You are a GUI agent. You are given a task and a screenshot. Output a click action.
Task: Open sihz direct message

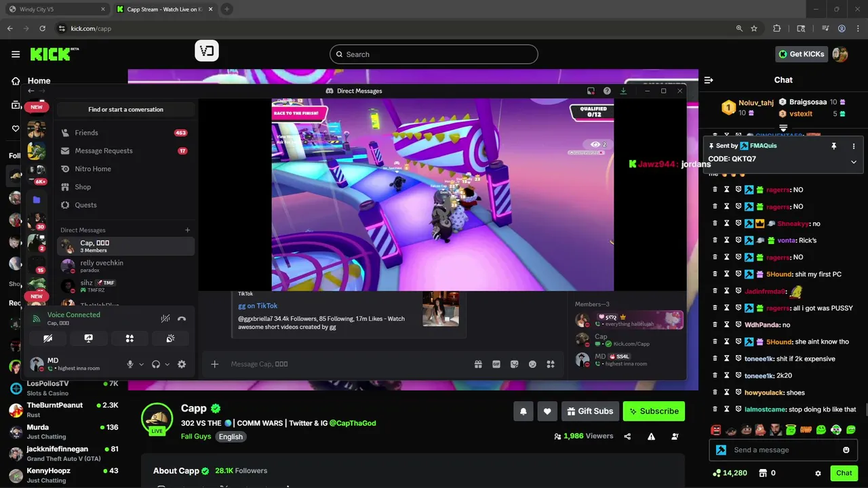pyautogui.click(x=125, y=286)
